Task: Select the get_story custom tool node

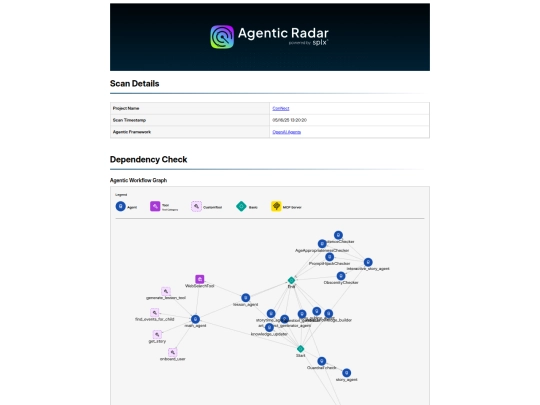Action: tap(157, 334)
